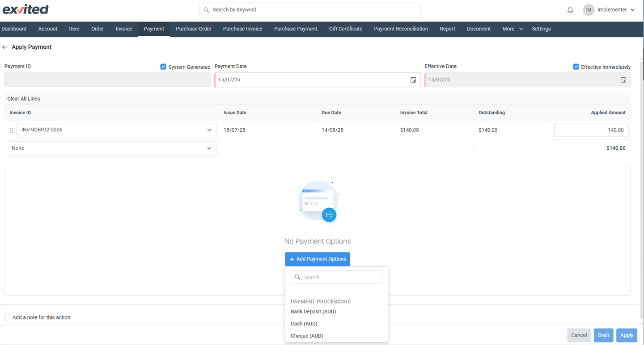Save the payment as Draft
644x345 pixels.
603,335
